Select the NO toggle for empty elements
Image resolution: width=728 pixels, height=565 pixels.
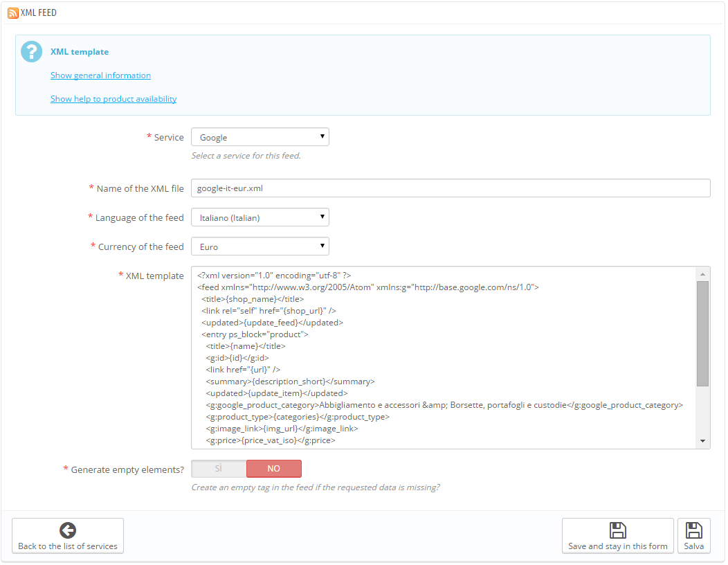(x=273, y=469)
